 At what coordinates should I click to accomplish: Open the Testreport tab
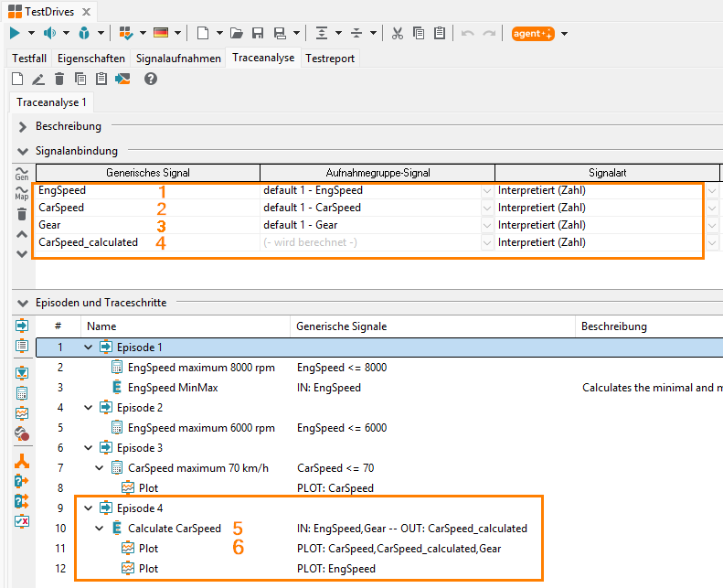[330, 59]
